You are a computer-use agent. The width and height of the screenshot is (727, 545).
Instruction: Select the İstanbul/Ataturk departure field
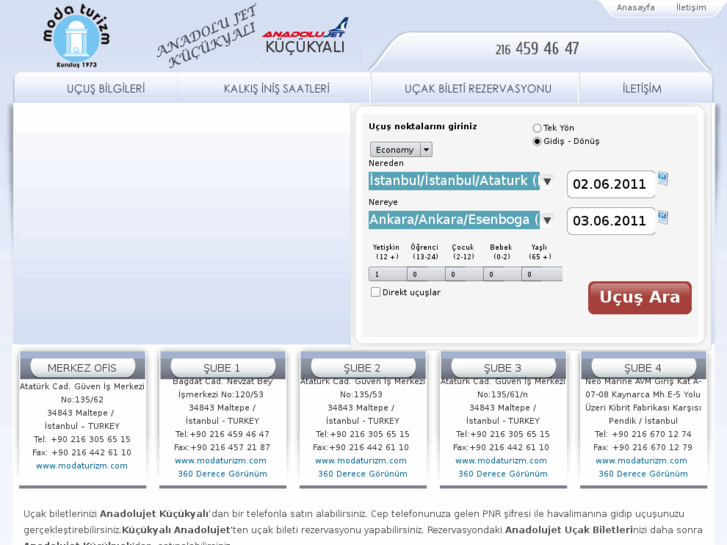454,180
